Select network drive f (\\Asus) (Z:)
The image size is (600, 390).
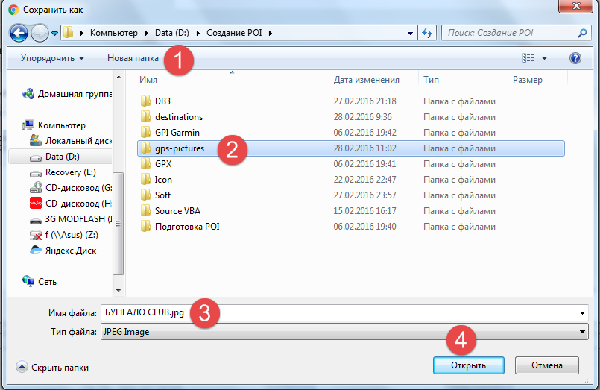pyautogui.click(x=64, y=235)
